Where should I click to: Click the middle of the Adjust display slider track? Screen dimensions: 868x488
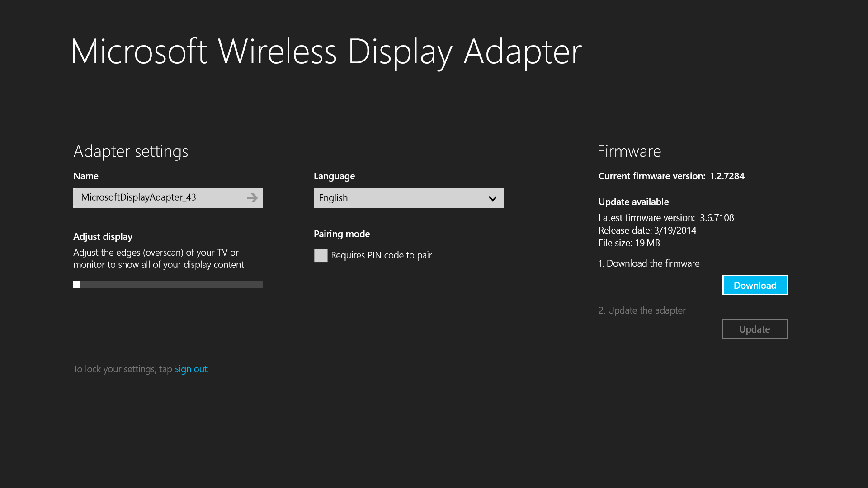click(168, 284)
